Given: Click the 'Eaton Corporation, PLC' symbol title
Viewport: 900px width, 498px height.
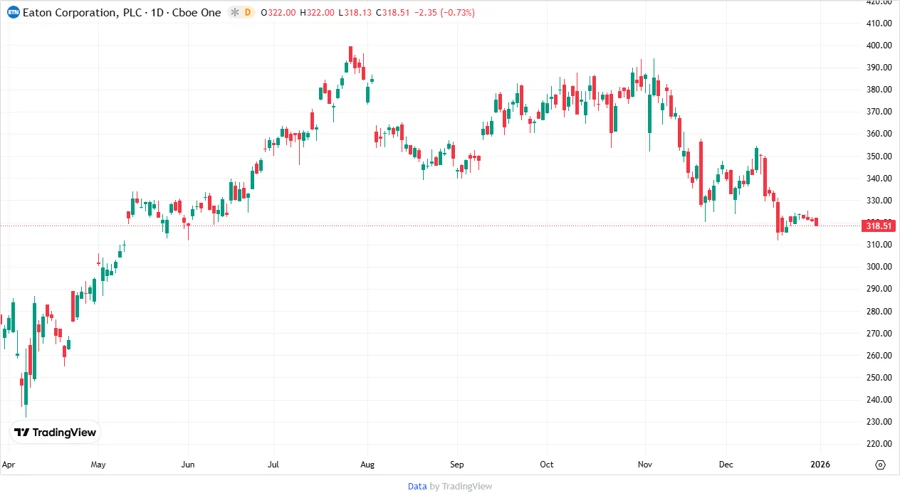Looking at the screenshot, I should click(x=82, y=13).
